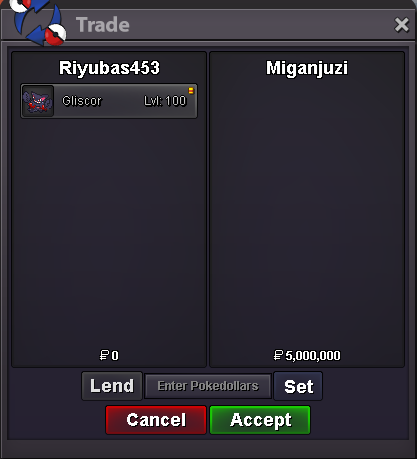This screenshot has width=417, height=459.
Task: Click the Lvl: 100 label on Gliscor
Action: pos(165,101)
